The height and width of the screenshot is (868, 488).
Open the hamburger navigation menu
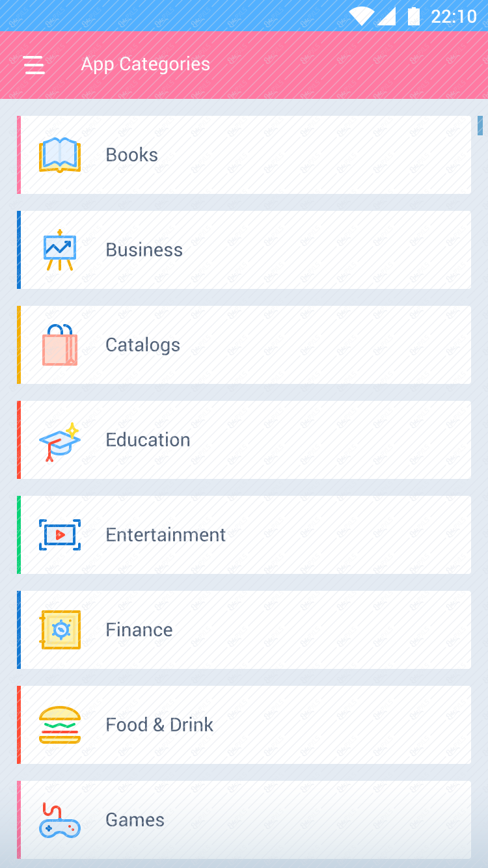coord(34,64)
